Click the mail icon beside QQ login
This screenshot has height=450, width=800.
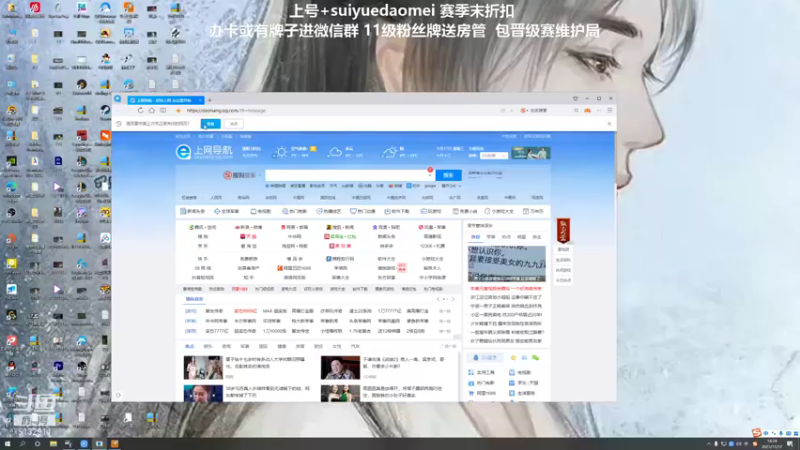[524, 358]
